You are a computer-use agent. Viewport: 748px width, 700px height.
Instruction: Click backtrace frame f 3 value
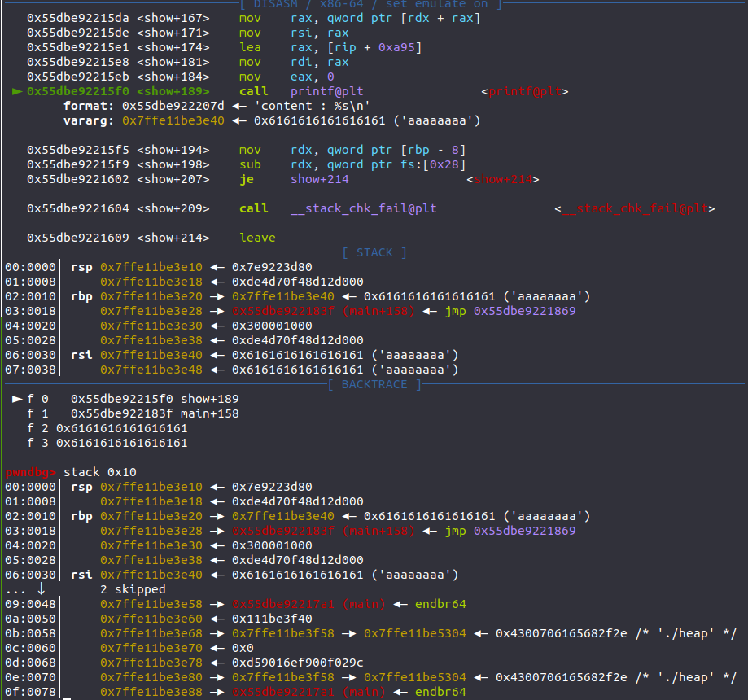pyautogui.click(x=121, y=444)
